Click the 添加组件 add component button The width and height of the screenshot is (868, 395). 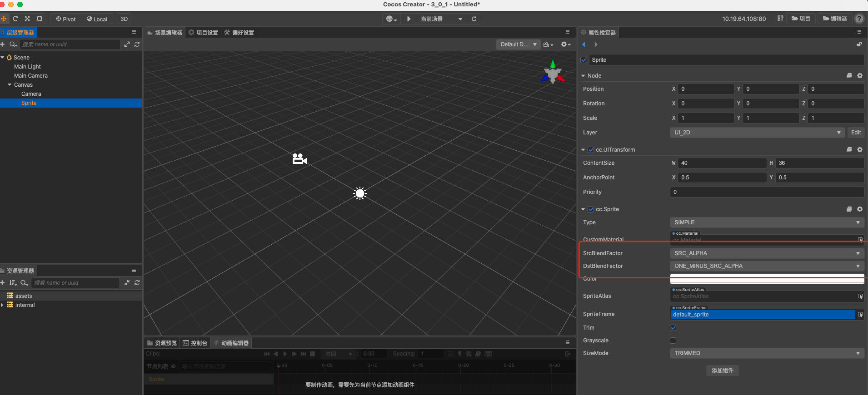[723, 370]
